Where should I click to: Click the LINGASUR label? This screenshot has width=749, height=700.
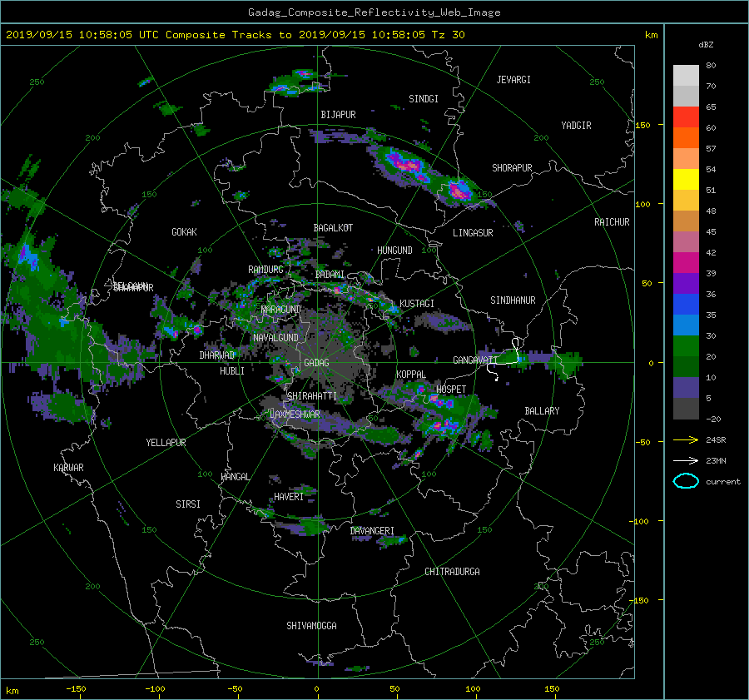tap(473, 233)
